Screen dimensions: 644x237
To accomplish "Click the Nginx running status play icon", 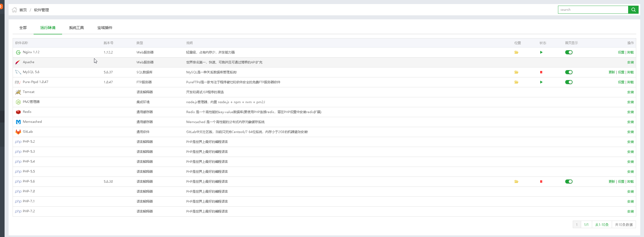I will pyautogui.click(x=541, y=52).
